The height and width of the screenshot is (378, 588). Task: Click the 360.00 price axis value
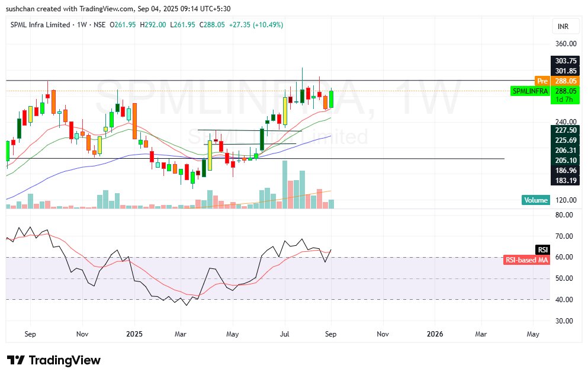click(565, 43)
